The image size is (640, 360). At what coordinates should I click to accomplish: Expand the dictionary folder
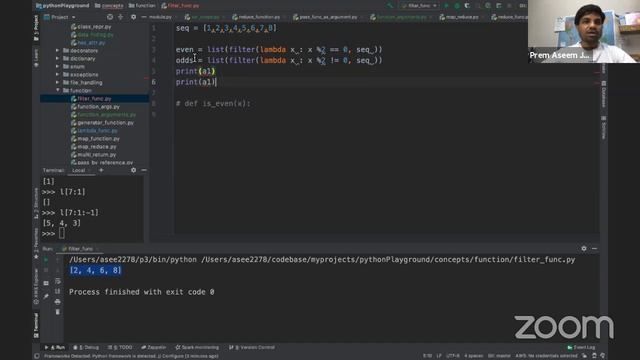tap(58, 58)
